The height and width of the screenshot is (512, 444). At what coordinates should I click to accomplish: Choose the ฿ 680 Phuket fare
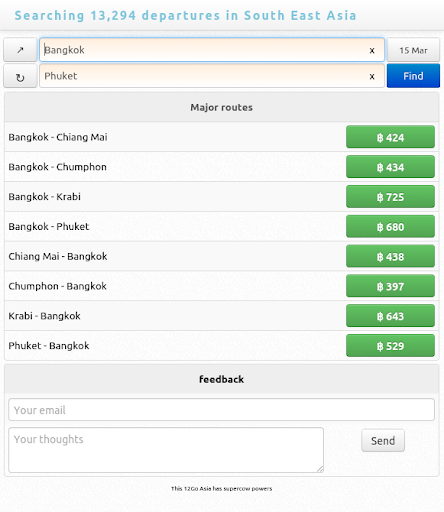point(390,226)
